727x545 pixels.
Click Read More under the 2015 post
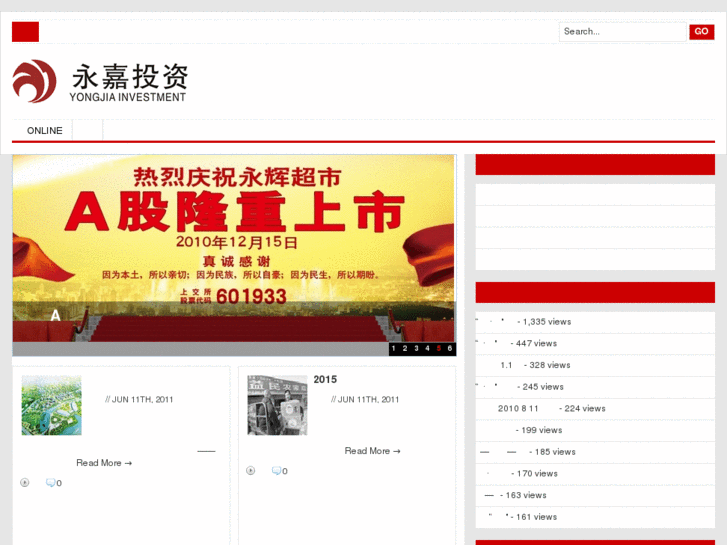pyautogui.click(x=372, y=451)
